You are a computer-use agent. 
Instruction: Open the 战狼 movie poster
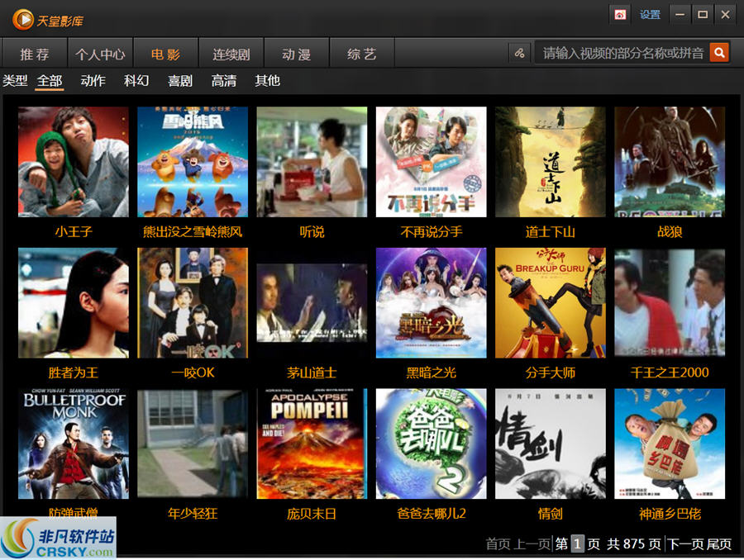click(x=670, y=162)
